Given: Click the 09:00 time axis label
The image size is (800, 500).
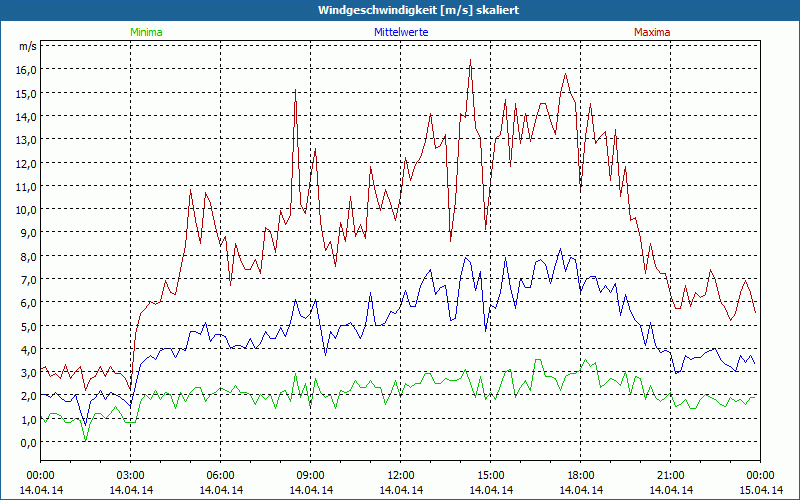Looking at the screenshot, I should pyautogui.click(x=311, y=476).
